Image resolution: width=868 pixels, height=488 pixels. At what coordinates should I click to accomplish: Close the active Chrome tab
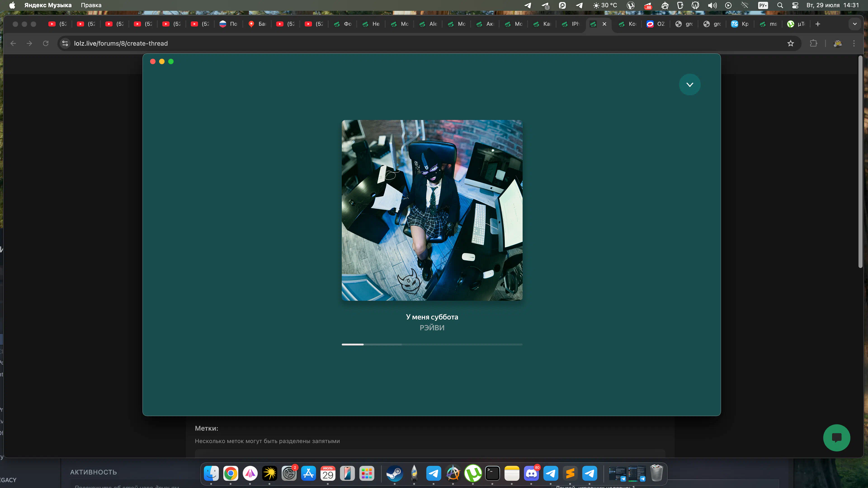604,24
